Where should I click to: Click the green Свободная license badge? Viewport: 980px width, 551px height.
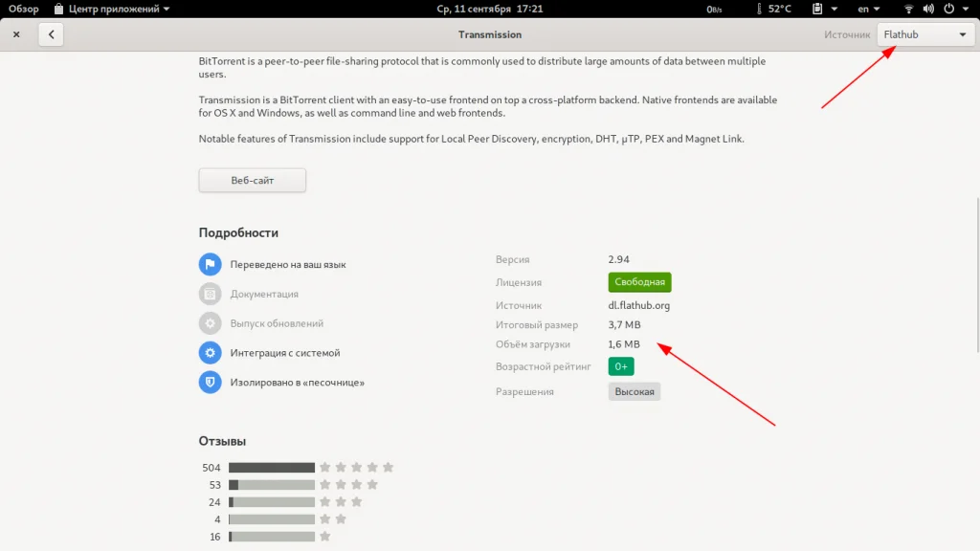pyautogui.click(x=639, y=282)
